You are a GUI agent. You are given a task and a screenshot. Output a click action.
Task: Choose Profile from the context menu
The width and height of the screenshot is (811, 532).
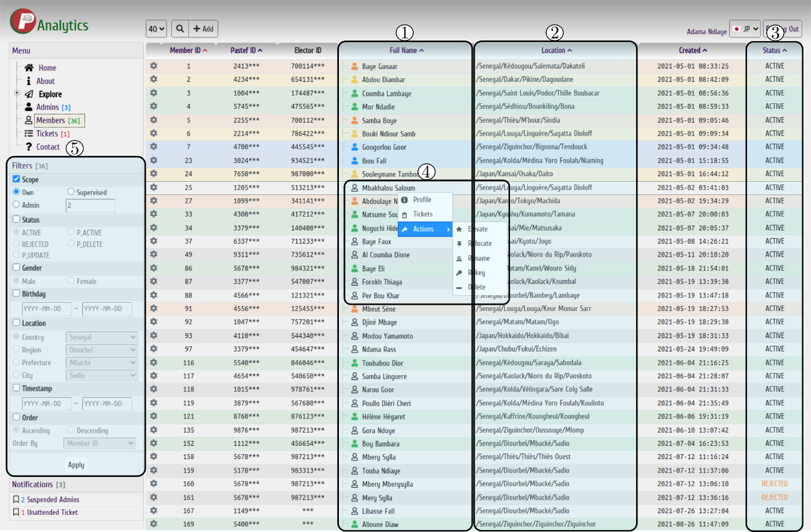pos(422,200)
